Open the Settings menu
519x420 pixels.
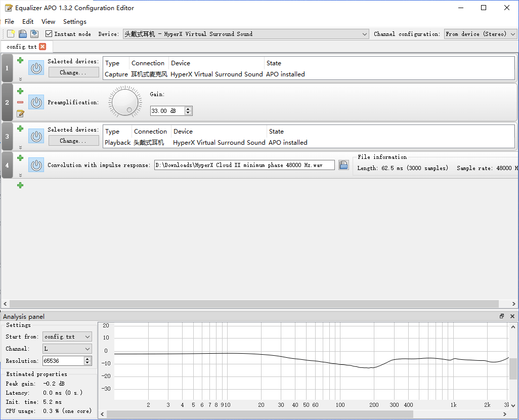74,21
